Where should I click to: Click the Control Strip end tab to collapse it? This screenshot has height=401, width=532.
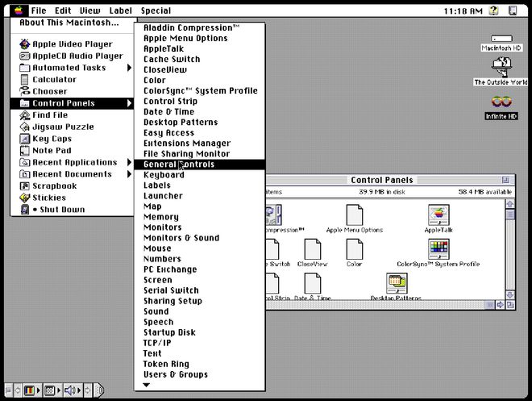click(98, 391)
